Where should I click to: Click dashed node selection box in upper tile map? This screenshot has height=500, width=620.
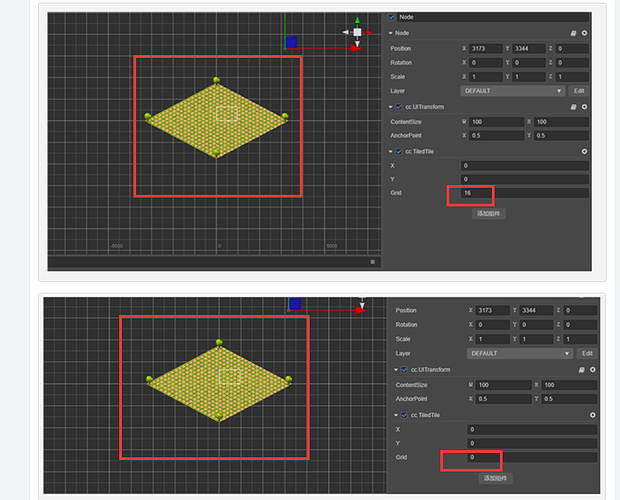coord(227,113)
